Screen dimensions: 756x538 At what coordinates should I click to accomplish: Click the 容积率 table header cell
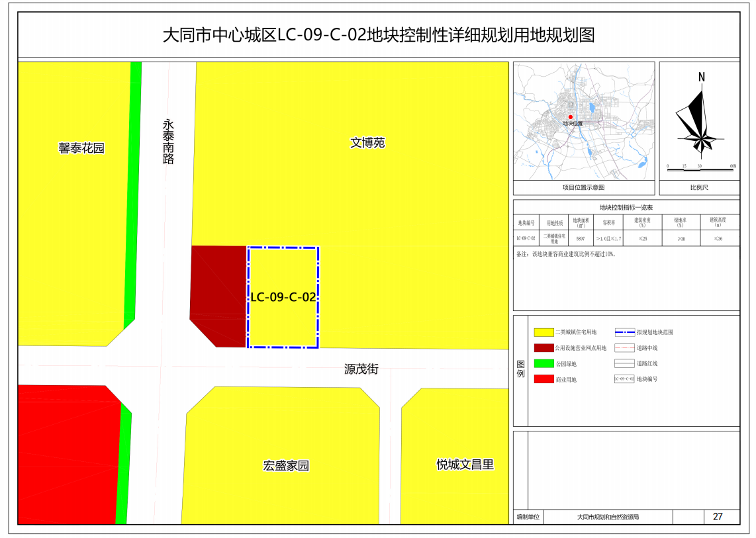click(608, 223)
